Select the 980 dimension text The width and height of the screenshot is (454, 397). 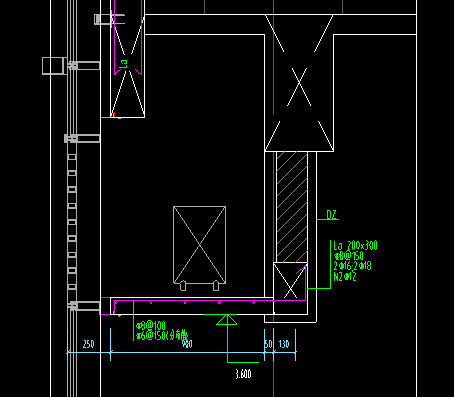[187, 344]
